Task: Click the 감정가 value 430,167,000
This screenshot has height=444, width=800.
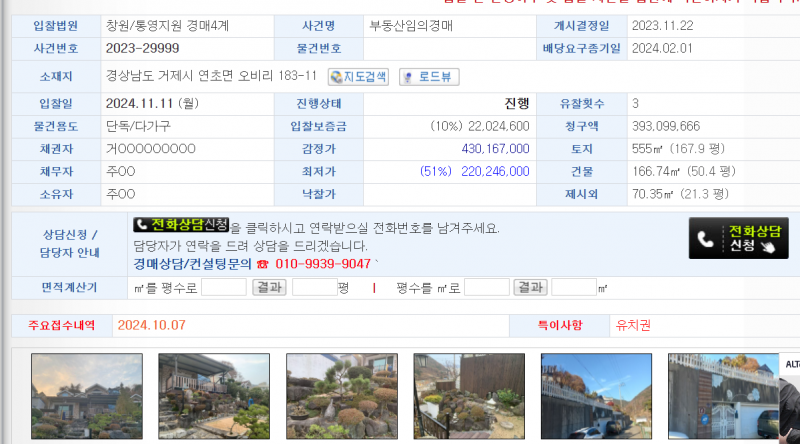Action: coord(495,149)
